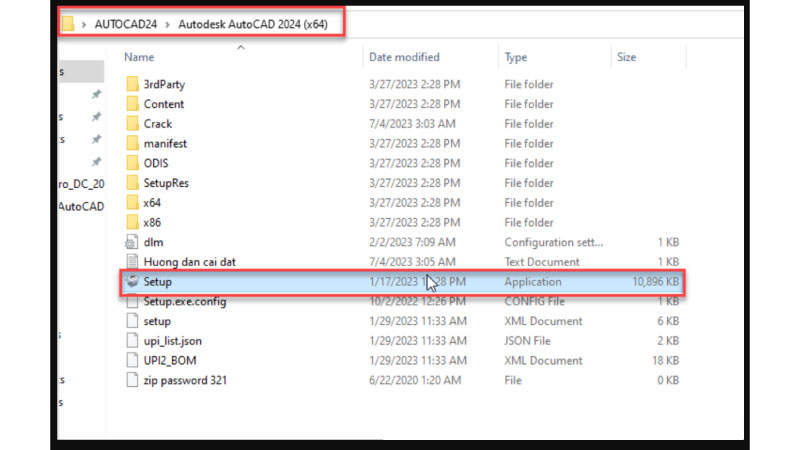Sort by Date modified column header
Screen dimensions: 800x450
404,57
